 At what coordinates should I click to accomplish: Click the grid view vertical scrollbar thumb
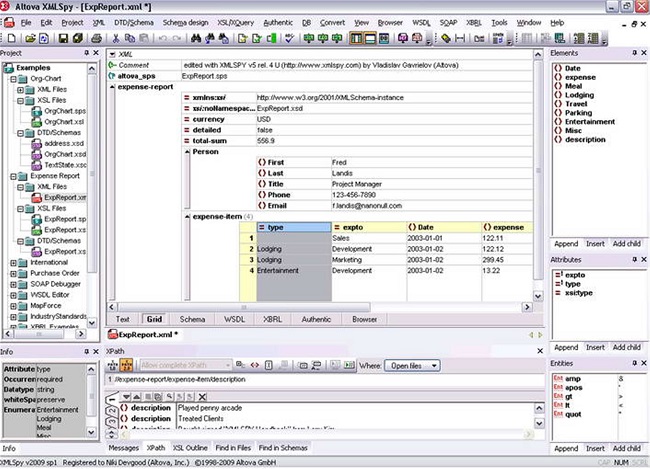tap(538, 170)
